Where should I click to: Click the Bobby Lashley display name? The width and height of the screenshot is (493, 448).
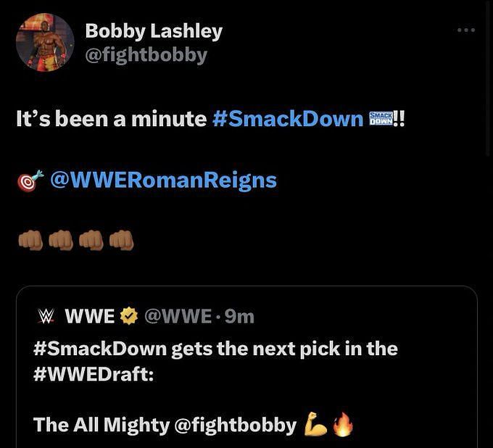(x=154, y=32)
